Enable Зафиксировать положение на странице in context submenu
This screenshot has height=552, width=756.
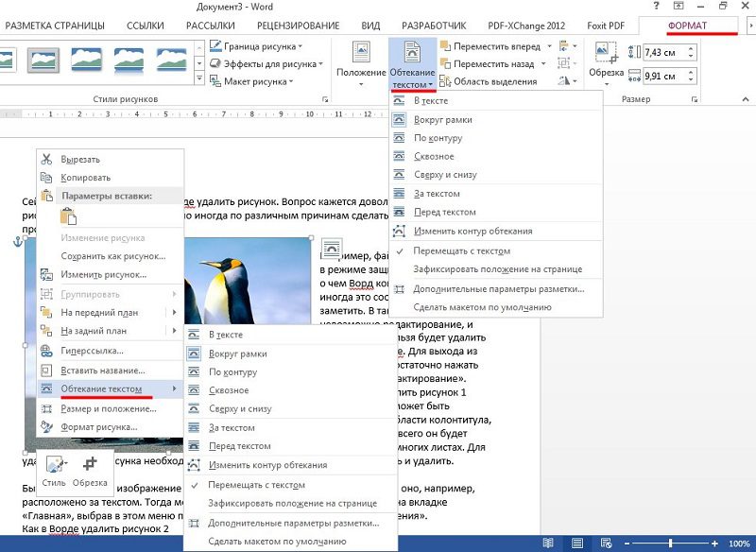coord(291,503)
